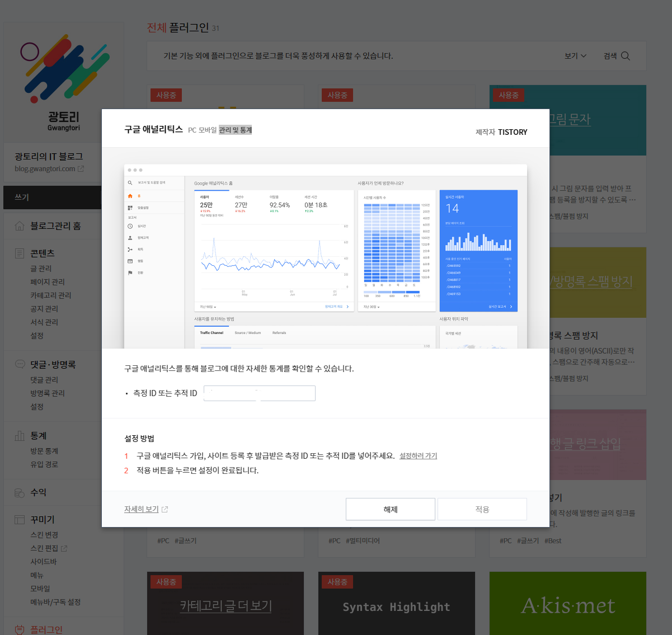Screen dimensions: 672x635
Task: Click the 쓰기 write button
Action: (x=53, y=197)
